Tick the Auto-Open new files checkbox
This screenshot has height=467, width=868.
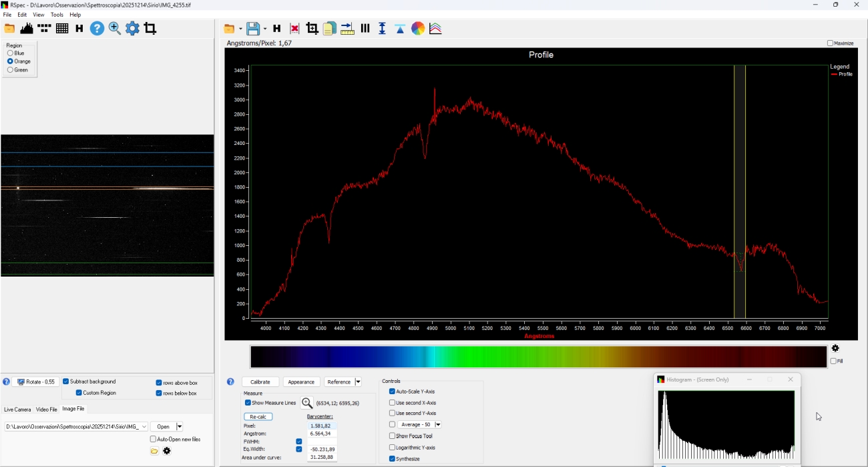tap(153, 439)
